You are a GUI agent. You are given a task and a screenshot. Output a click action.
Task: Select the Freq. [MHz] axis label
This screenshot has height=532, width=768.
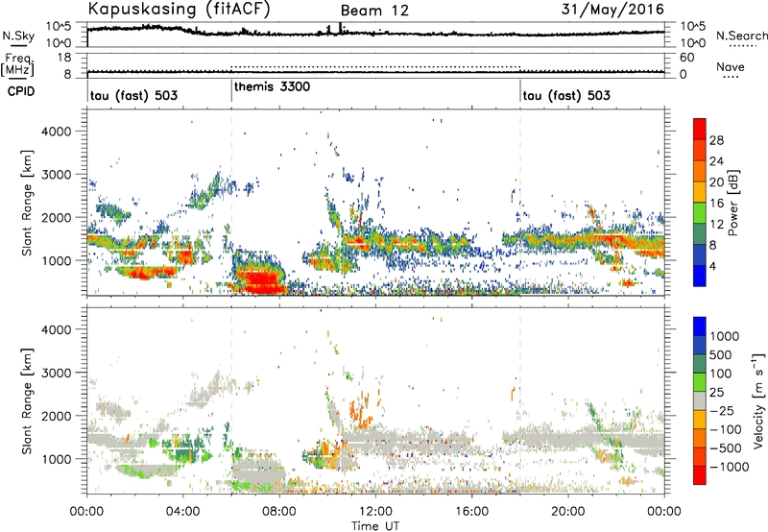pyautogui.click(x=17, y=65)
